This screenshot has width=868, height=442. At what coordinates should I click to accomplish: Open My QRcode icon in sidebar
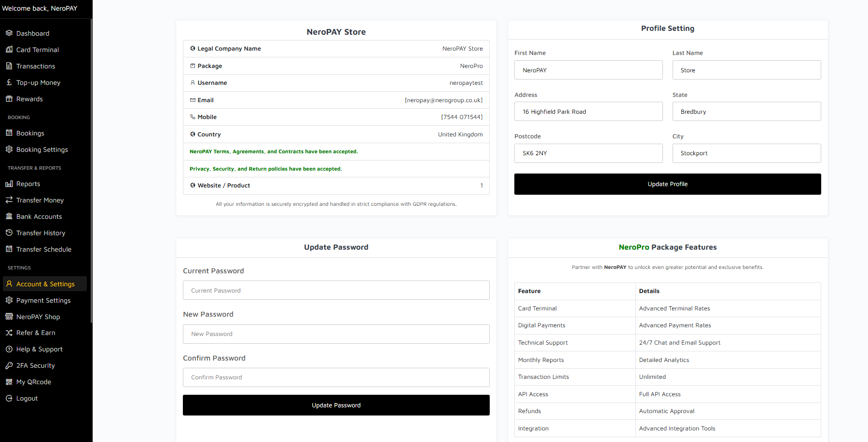[x=9, y=382]
